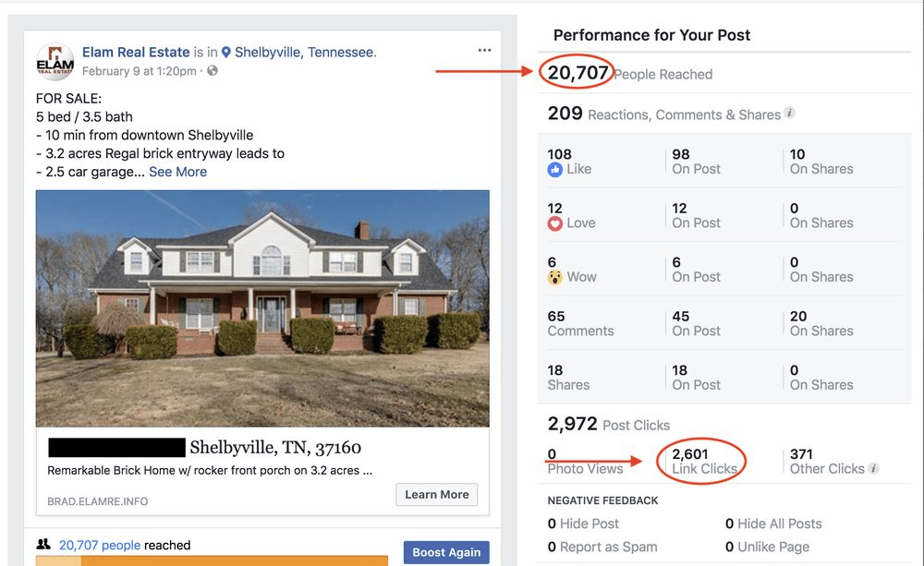This screenshot has height=566, width=924.
Task: Click the Shelbyville, TN, 37160 listing title
Action: 275,448
